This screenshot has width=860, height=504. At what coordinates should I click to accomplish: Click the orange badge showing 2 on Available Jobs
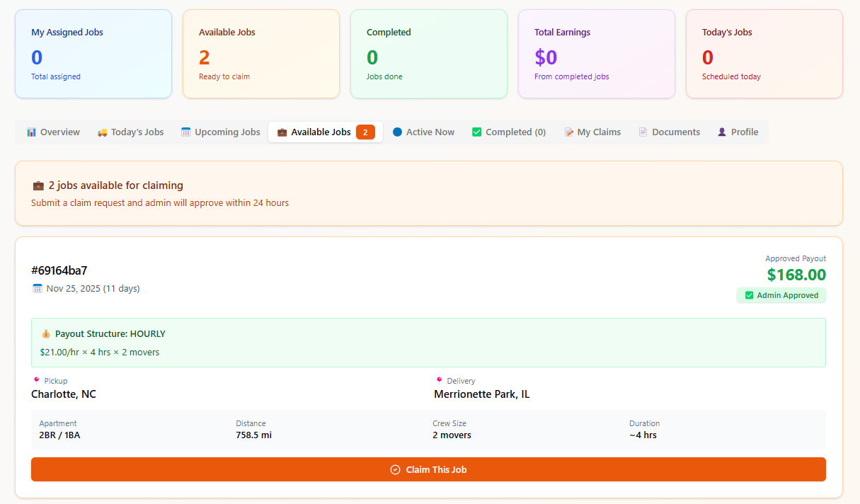pyautogui.click(x=365, y=132)
